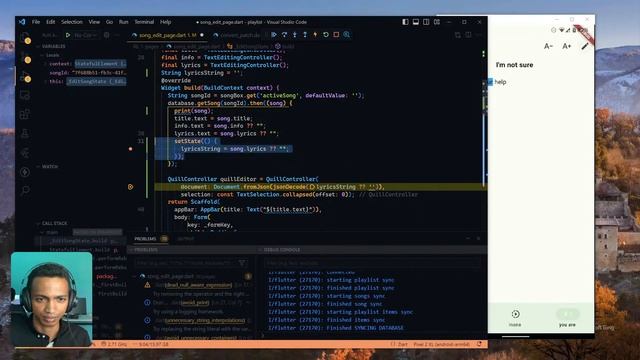Image resolution: width=640 pixels, height=360 pixels.
Task: Open the status bar icon beside the device name
Action: 479,344
